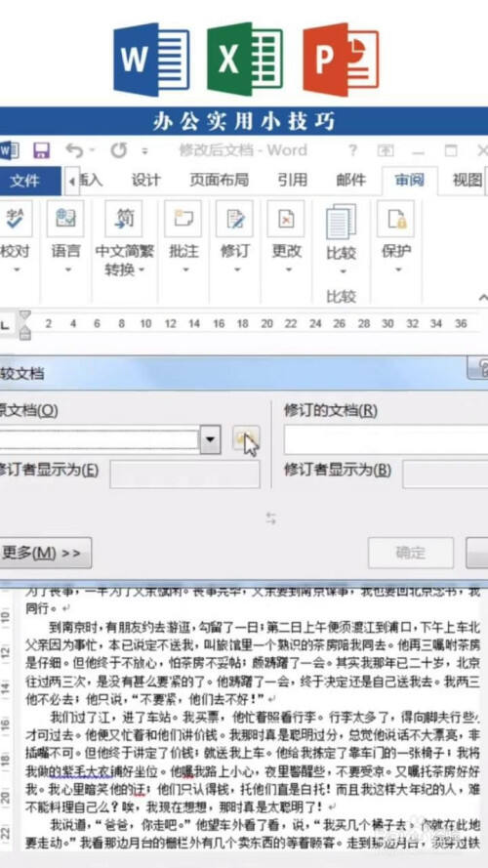Click the 修订的文档 combo box field
The height and width of the screenshot is (868, 488).
[386, 440]
